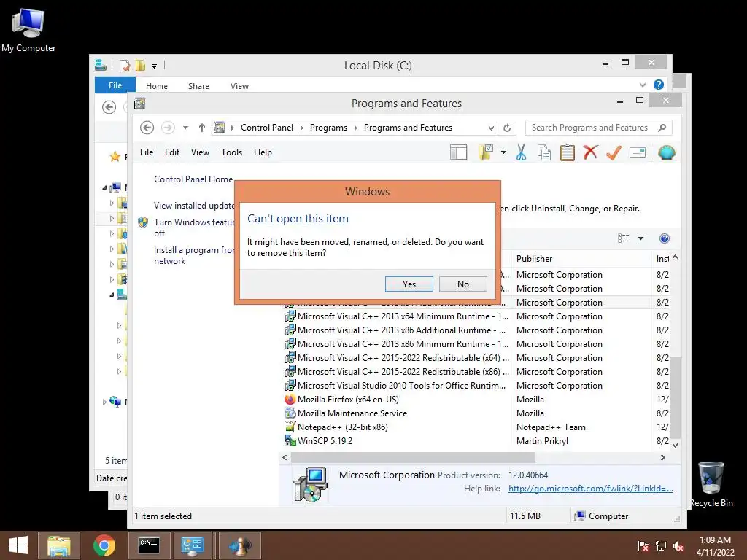
Task: Open the View tab in Local Disk (C:) window
Action: pos(239,86)
